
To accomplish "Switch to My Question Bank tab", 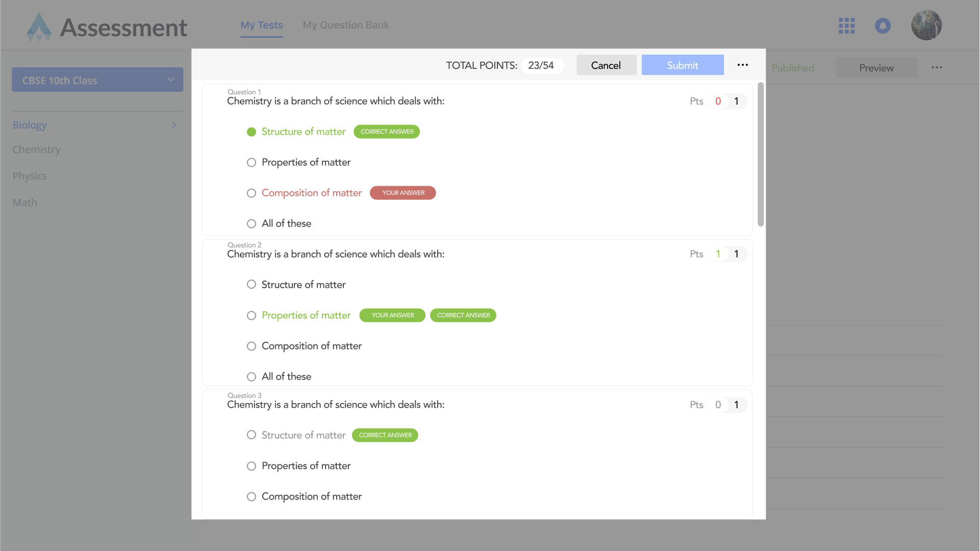I will click(x=345, y=25).
